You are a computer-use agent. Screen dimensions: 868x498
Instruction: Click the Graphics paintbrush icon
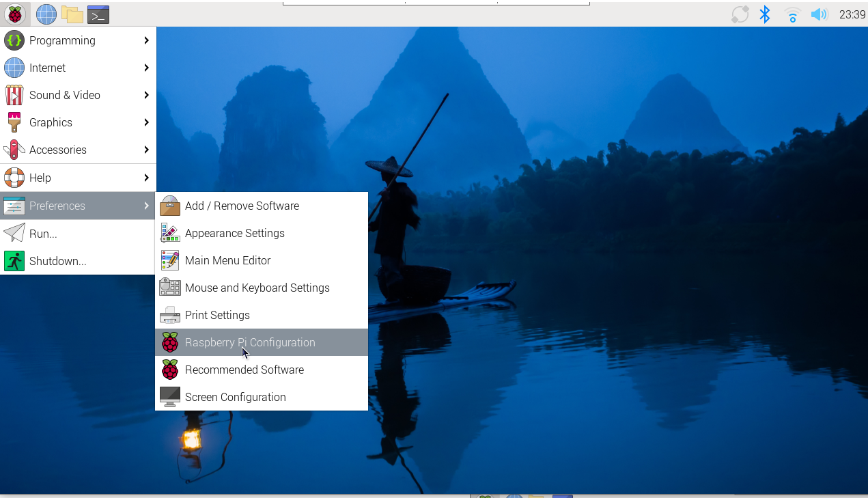pos(14,122)
